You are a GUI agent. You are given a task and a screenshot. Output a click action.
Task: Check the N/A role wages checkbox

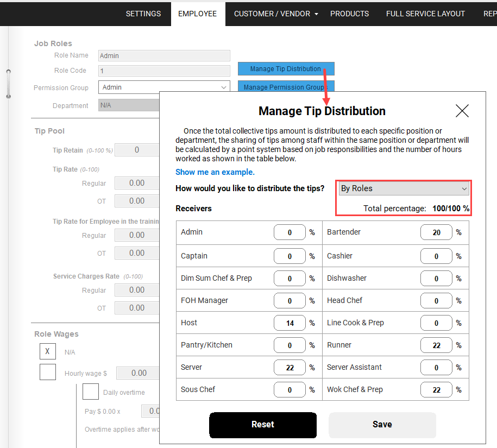tap(47, 351)
